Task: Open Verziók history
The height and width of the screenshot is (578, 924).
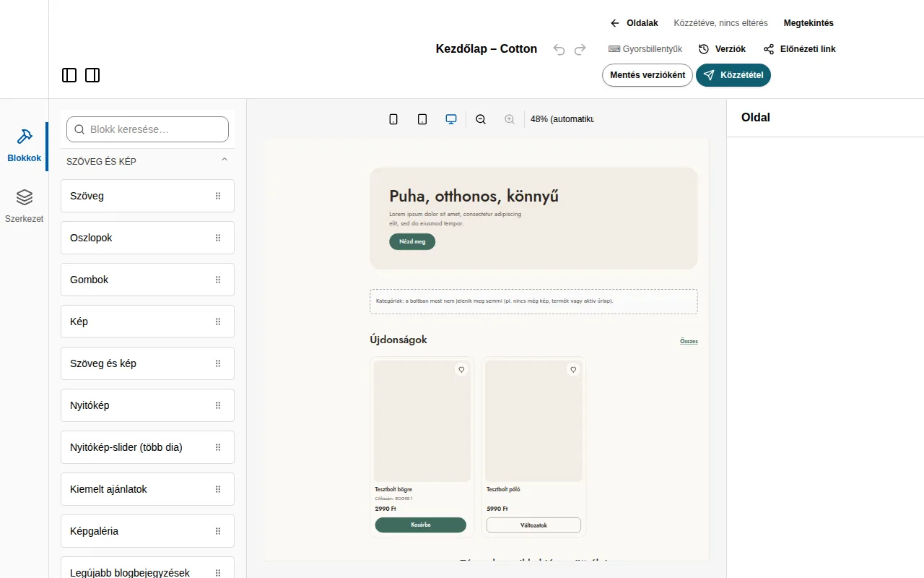Action: click(722, 49)
